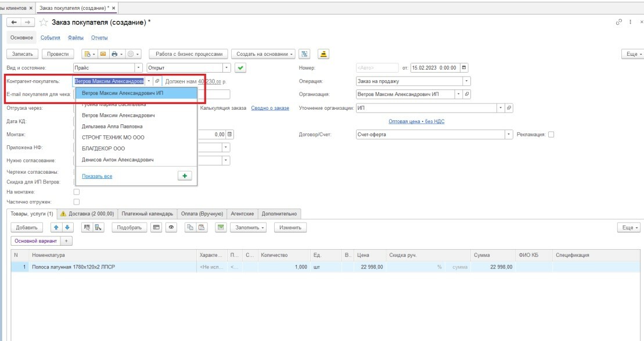Open the Сводно о заказе link

[270, 108]
